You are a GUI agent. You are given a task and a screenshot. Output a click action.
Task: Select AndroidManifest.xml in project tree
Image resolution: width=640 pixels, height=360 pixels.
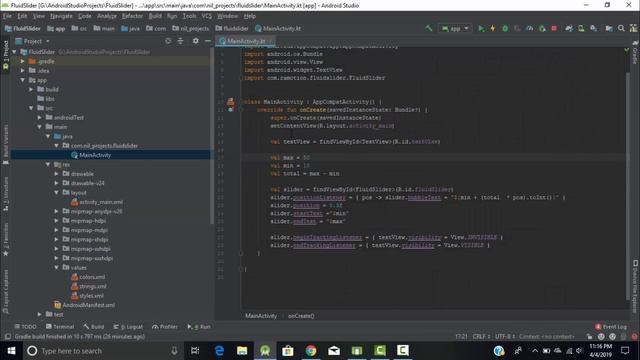(x=84, y=305)
